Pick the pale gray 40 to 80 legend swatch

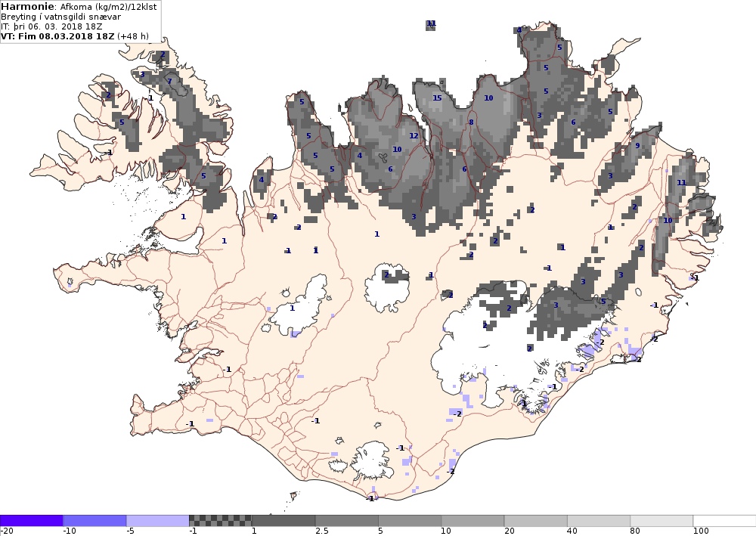(x=599, y=521)
